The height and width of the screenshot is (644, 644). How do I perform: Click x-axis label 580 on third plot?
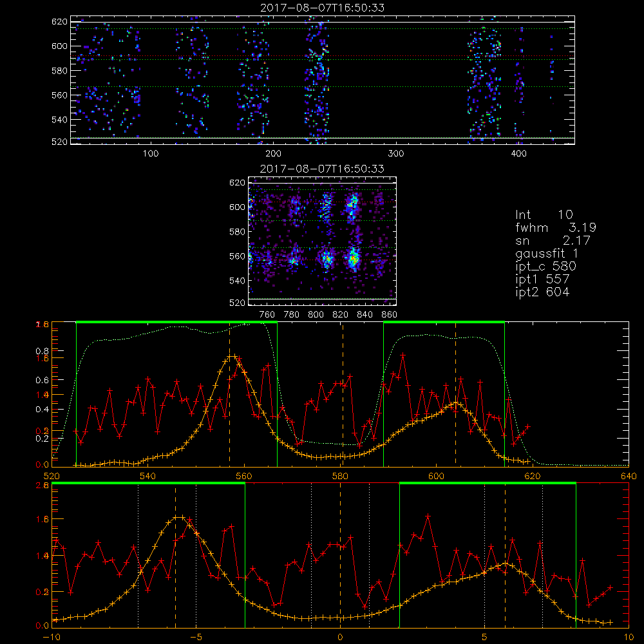(340, 477)
